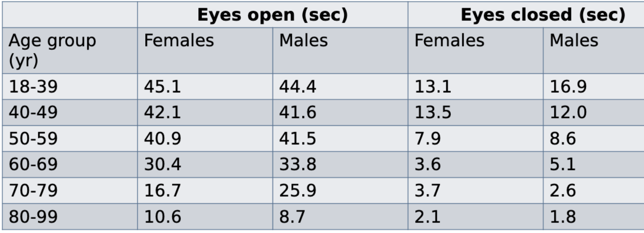Click the "Eyes open (sec)" column header
The height and width of the screenshot is (233, 644).
[272, 15]
